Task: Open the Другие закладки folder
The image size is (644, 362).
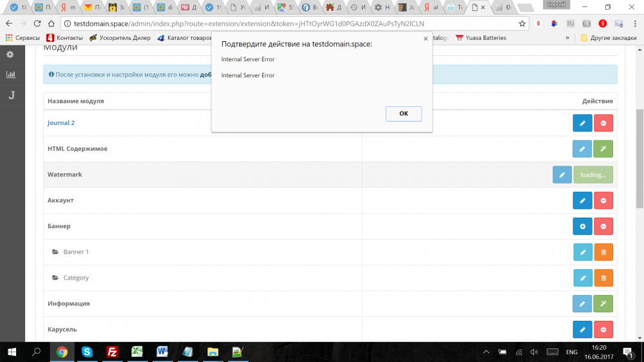Action: pos(609,38)
